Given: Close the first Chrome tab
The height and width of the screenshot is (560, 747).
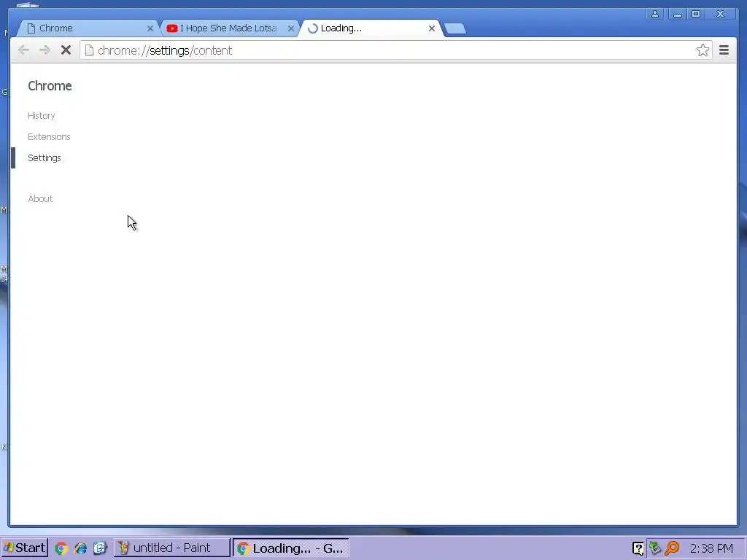Looking at the screenshot, I should (150, 28).
